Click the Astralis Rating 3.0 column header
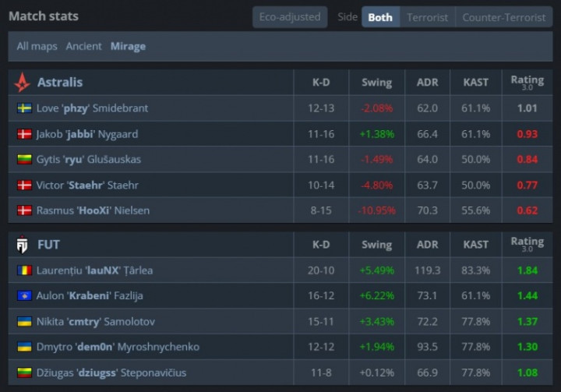561x392 pixels. [x=527, y=82]
